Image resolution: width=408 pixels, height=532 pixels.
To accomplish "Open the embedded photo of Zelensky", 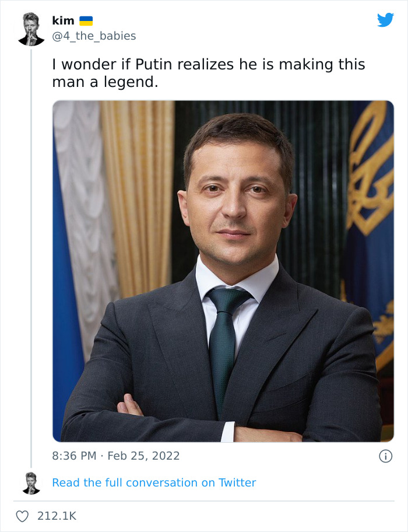I will coord(223,272).
